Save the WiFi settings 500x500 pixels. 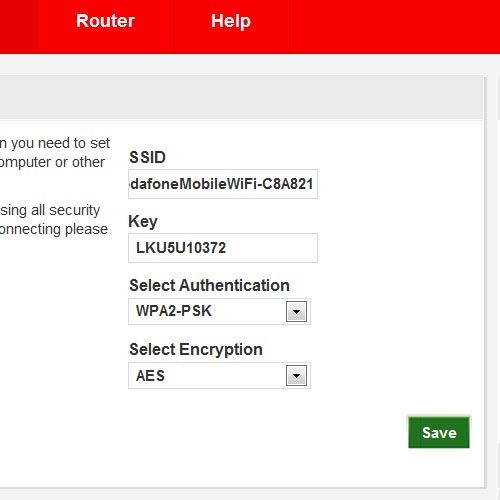coord(439,433)
